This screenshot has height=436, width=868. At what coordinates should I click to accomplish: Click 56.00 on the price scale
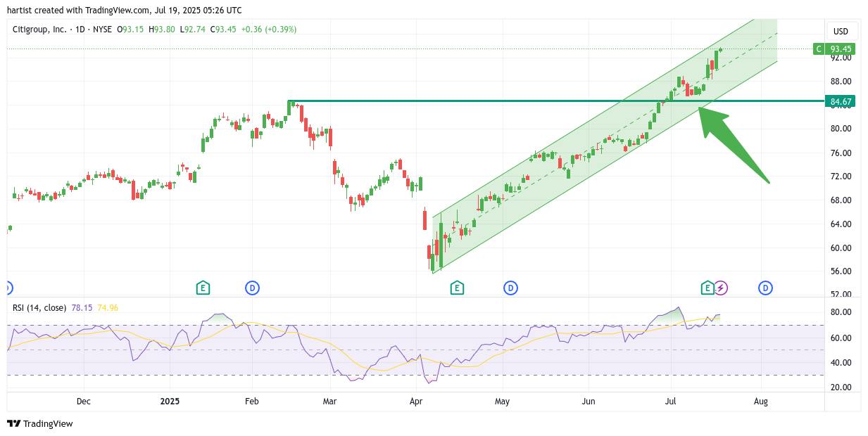pos(841,271)
